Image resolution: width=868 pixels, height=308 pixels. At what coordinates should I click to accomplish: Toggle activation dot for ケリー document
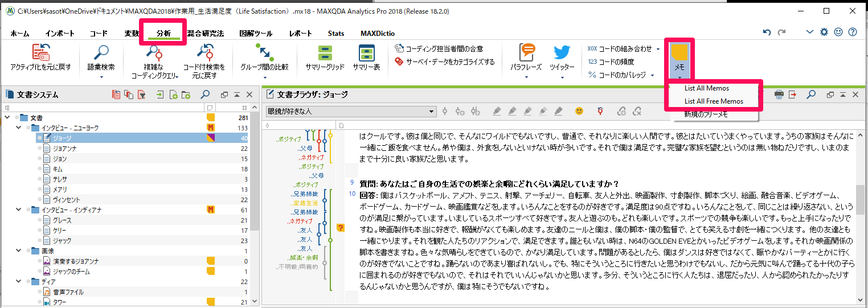(x=39, y=231)
